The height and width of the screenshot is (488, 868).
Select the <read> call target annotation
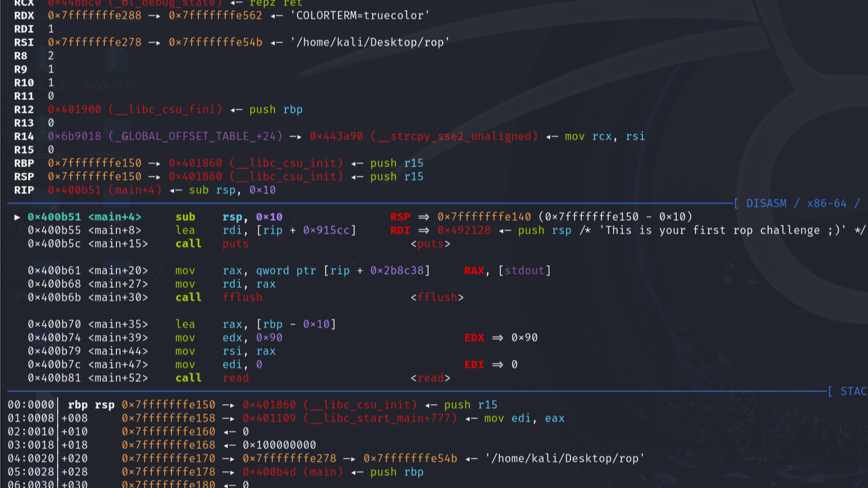click(x=431, y=378)
